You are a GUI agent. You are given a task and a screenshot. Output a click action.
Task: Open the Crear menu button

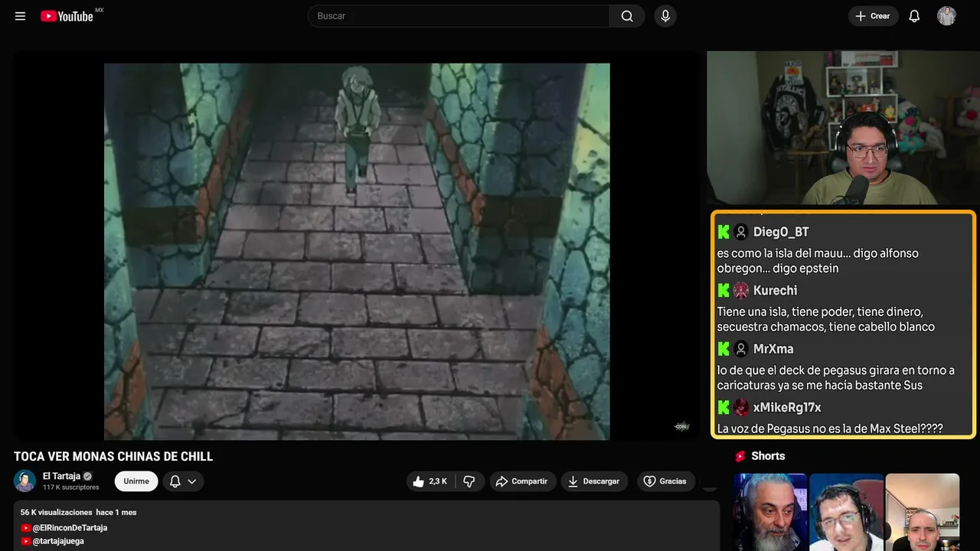coord(873,16)
